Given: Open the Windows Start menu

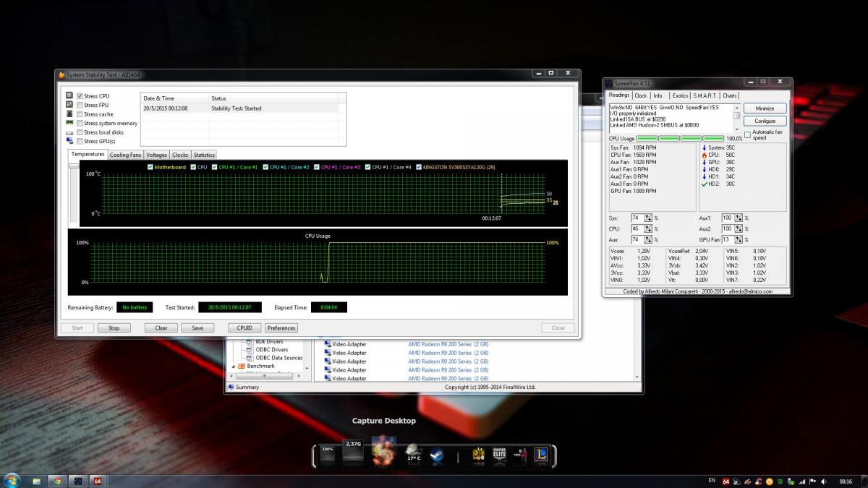Looking at the screenshot, I should [12, 481].
